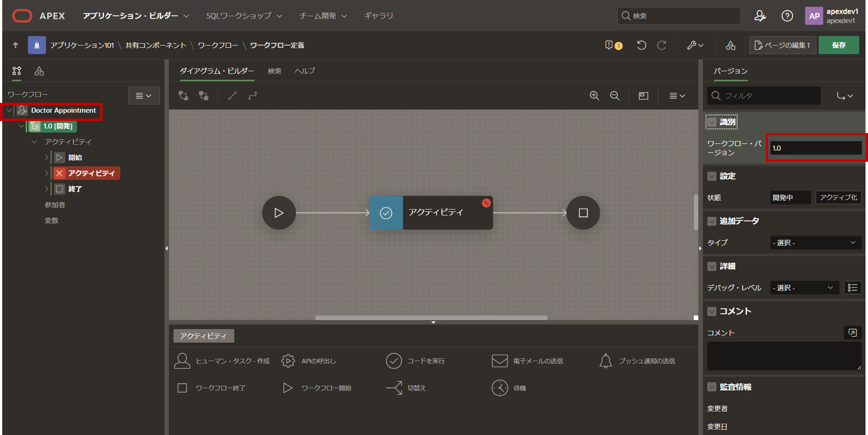
Task: Expand the 開始 node in the workflow tree
Action: coord(47,157)
